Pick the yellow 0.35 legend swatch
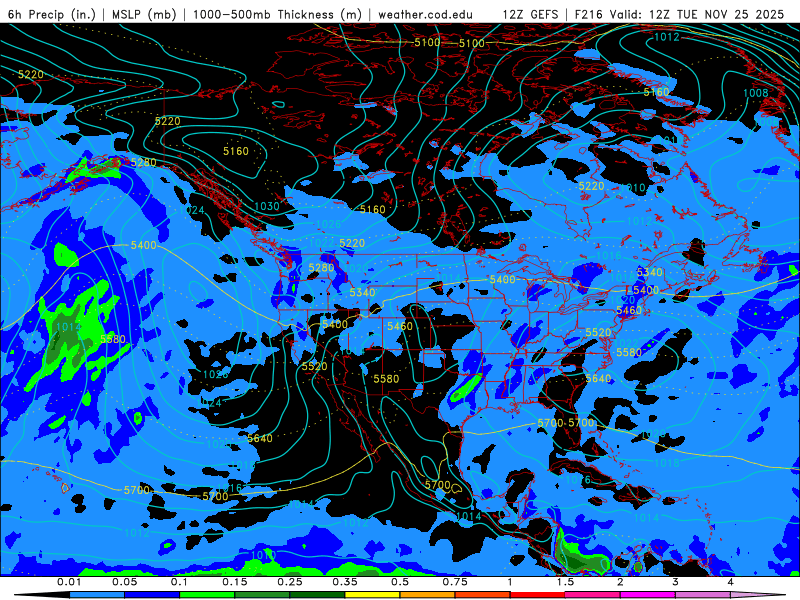800x600 pixels. point(372,595)
